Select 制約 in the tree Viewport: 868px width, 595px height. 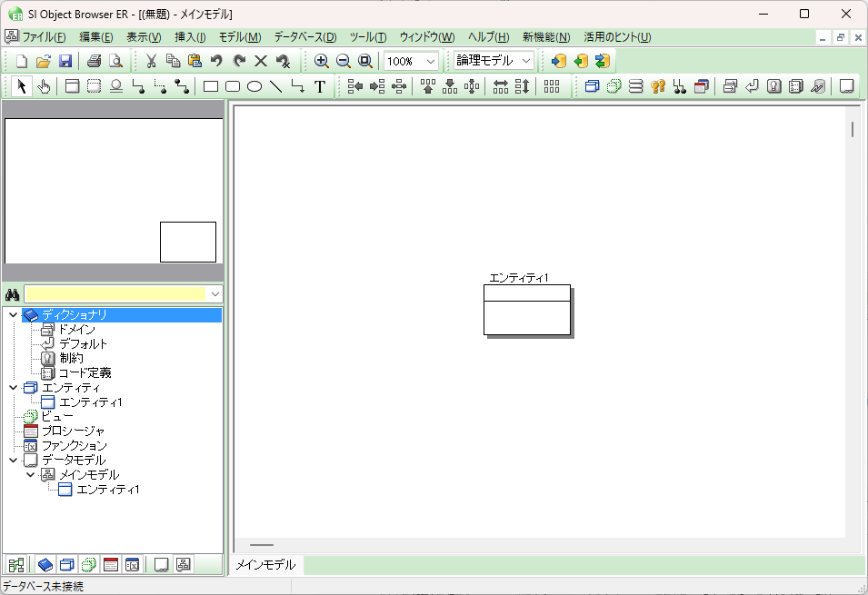pos(71,359)
